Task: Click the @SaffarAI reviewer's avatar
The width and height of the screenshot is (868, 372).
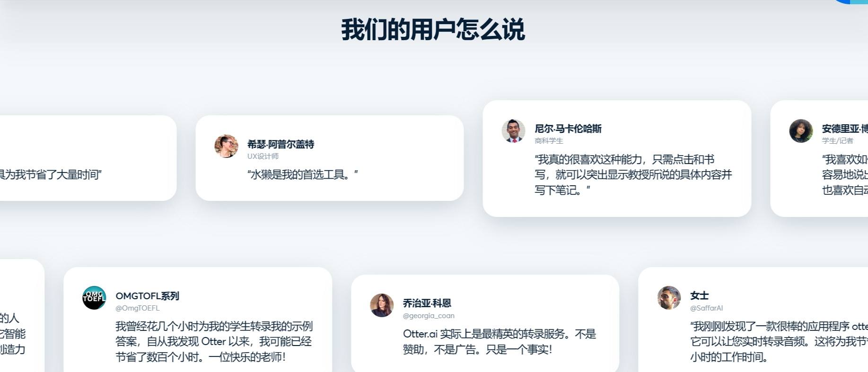Action: click(x=669, y=298)
